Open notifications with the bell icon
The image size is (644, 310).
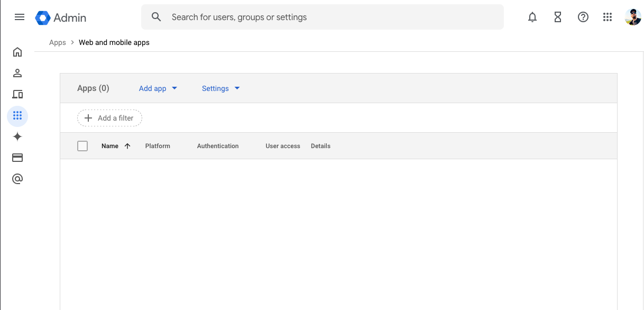(532, 17)
